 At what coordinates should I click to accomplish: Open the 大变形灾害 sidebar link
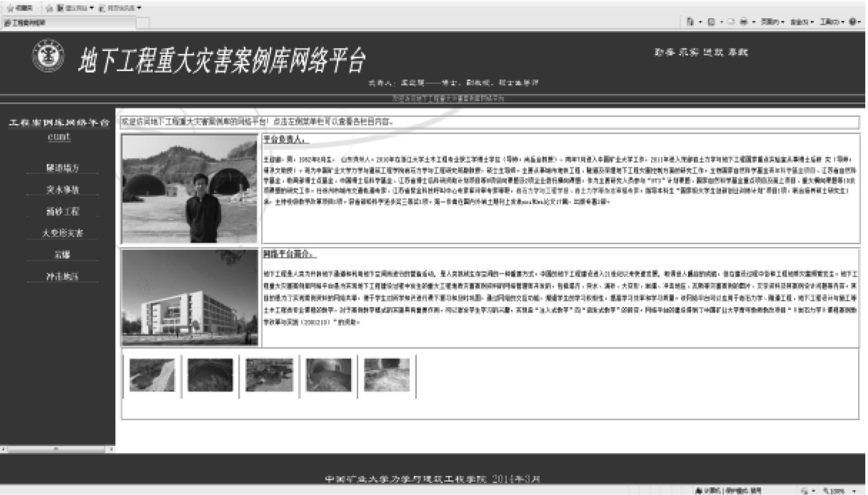[x=62, y=233]
